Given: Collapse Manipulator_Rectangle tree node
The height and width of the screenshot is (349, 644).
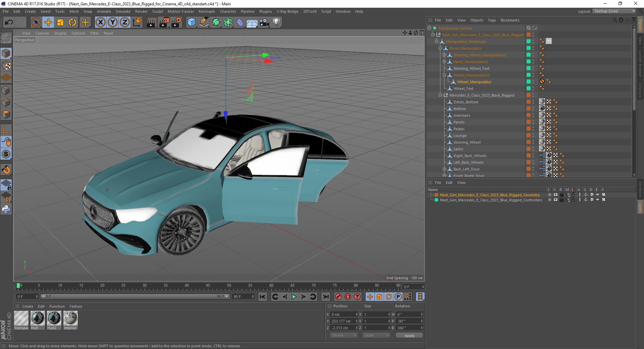Looking at the screenshot, I should [x=437, y=42].
